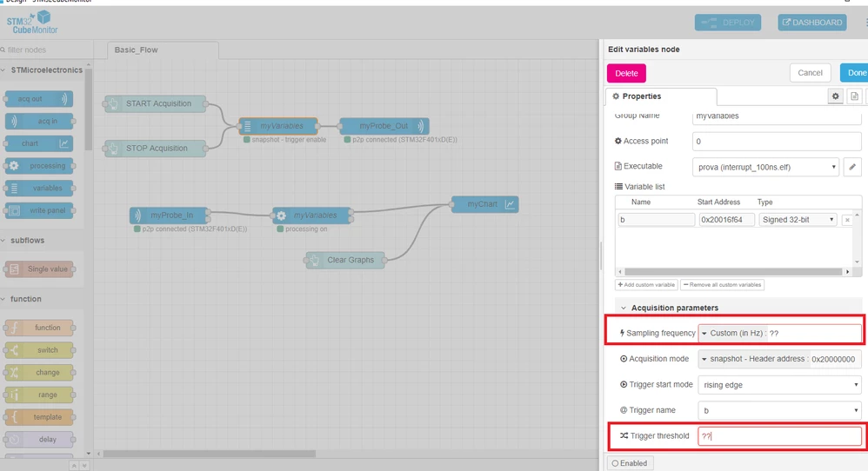The height and width of the screenshot is (471, 868).
Task: Click the Delete button
Action: pos(626,73)
